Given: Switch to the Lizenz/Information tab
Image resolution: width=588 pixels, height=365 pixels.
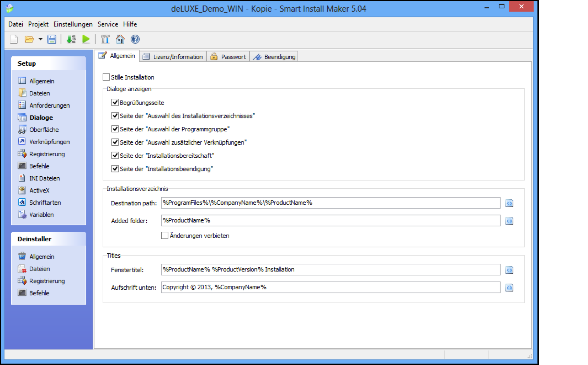Looking at the screenshot, I should 174,57.
